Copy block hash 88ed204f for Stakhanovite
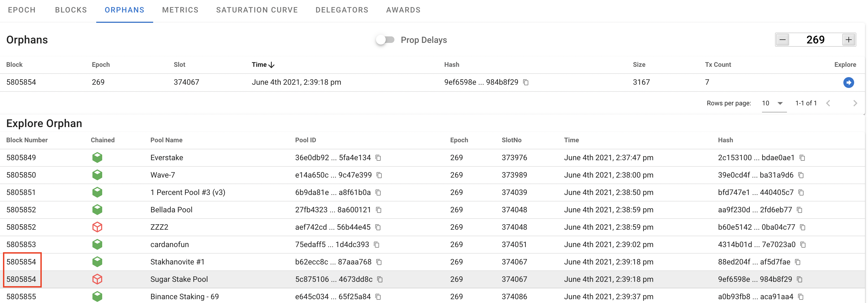 click(x=798, y=262)
